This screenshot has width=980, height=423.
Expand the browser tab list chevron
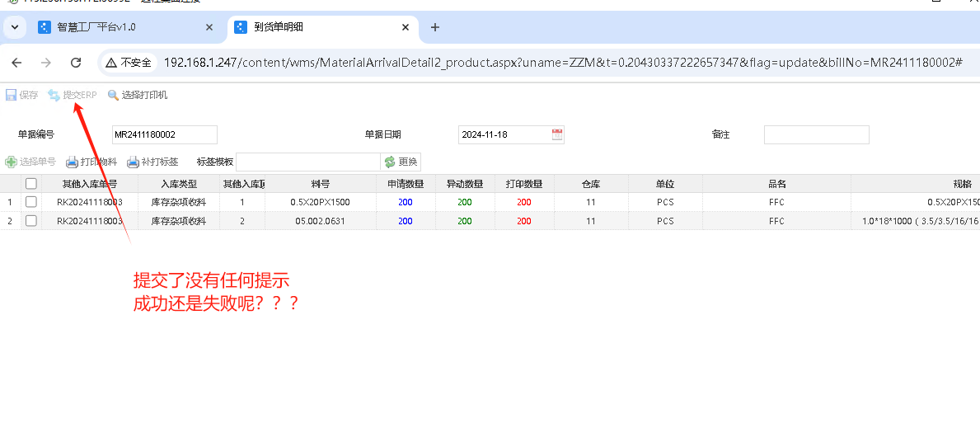click(15, 27)
